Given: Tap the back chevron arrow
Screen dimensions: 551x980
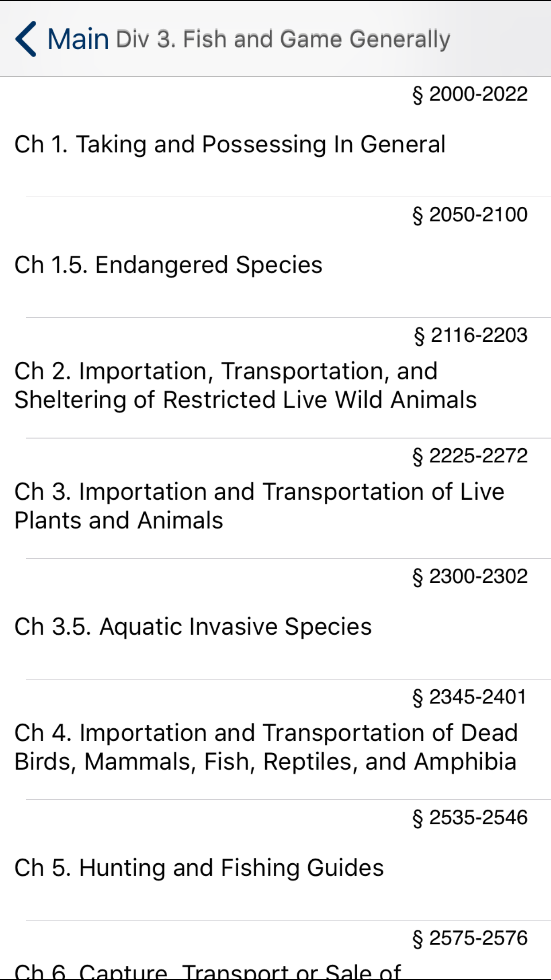Looking at the screenshot, I should point(26,39).
